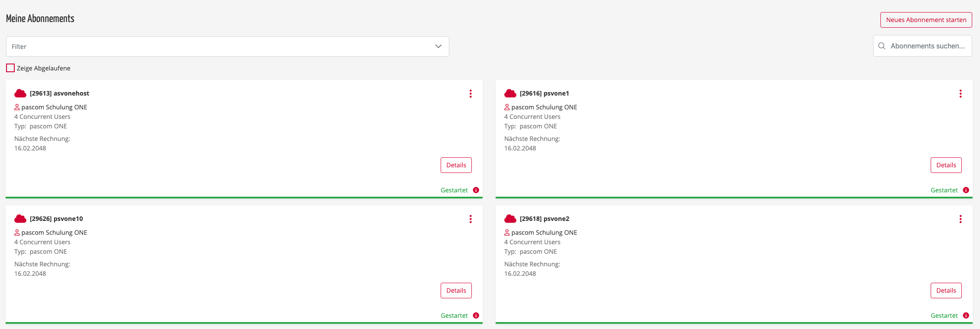This screenshot has height=329, width=980.
Task: Click Neues Abonnement starten button
Action: tap(926, 20)
